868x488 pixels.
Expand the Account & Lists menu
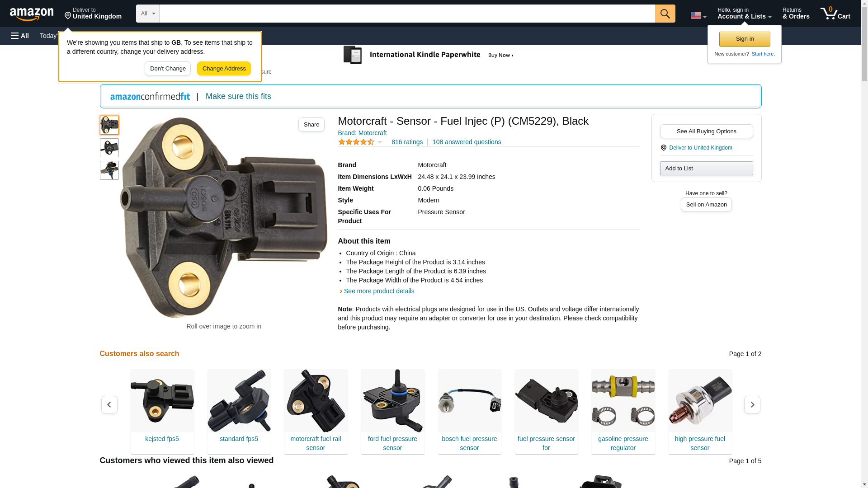point(744,14)
